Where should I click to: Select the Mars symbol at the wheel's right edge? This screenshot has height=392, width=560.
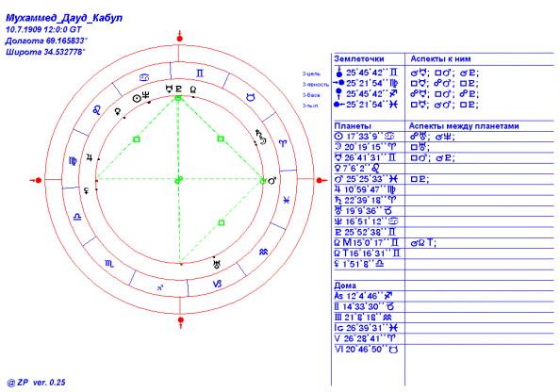(x=272, y=181)
